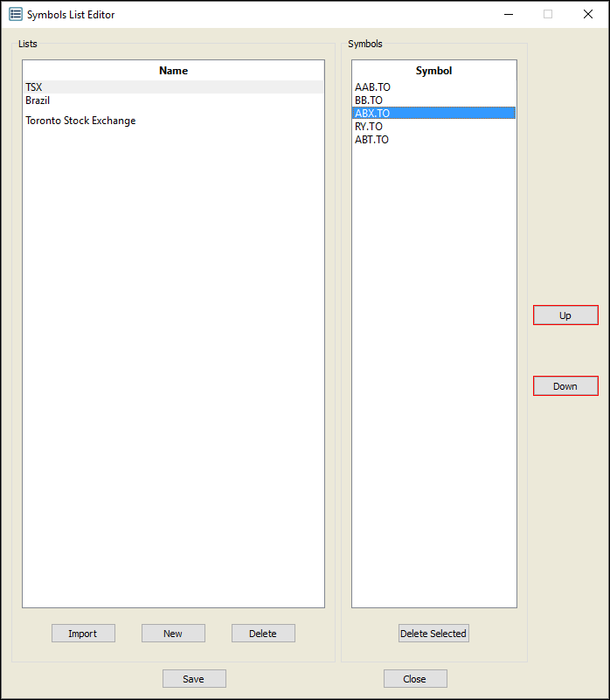Select the Brazil list entry
Image resolution: width=610 pixels, height=700 pixels.
(x=38, y=100)
